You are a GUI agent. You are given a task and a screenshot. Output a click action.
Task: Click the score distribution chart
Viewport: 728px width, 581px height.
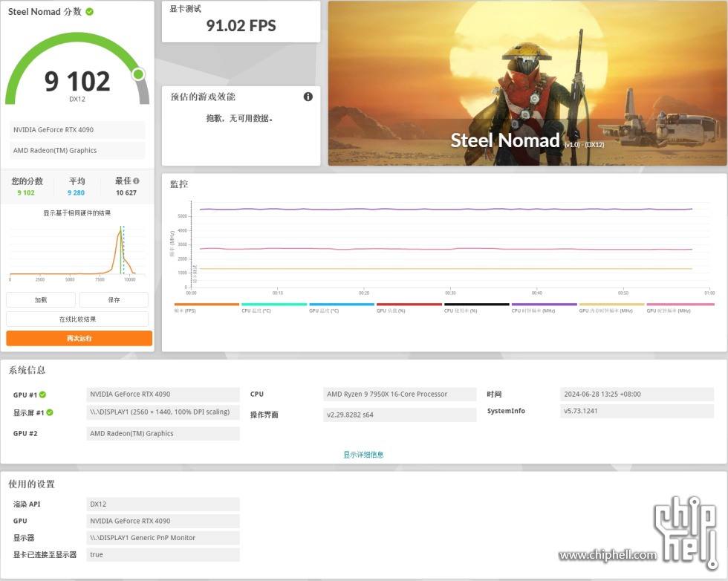point(77,253)
